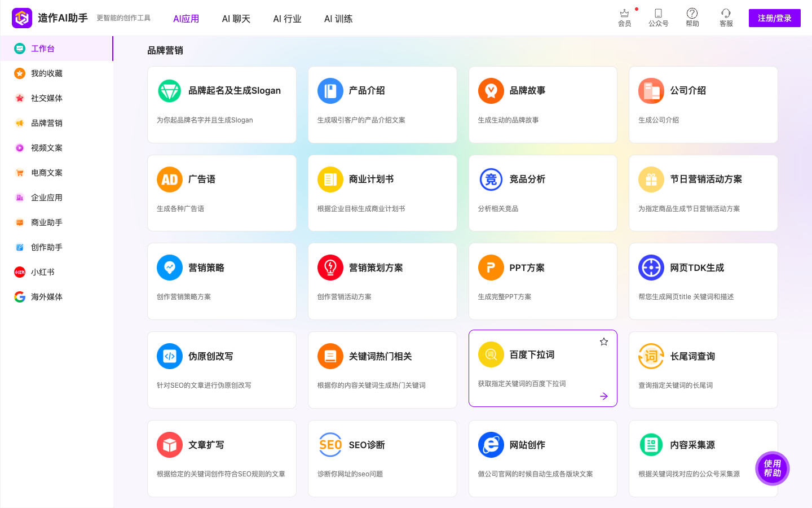Click the 伪原创改写 code icon

(170, 356)
